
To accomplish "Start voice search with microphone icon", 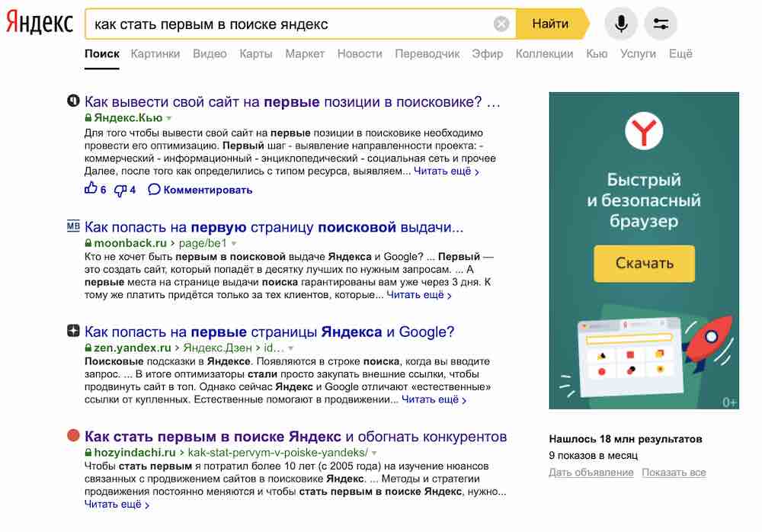I will (x=620, y=24).
